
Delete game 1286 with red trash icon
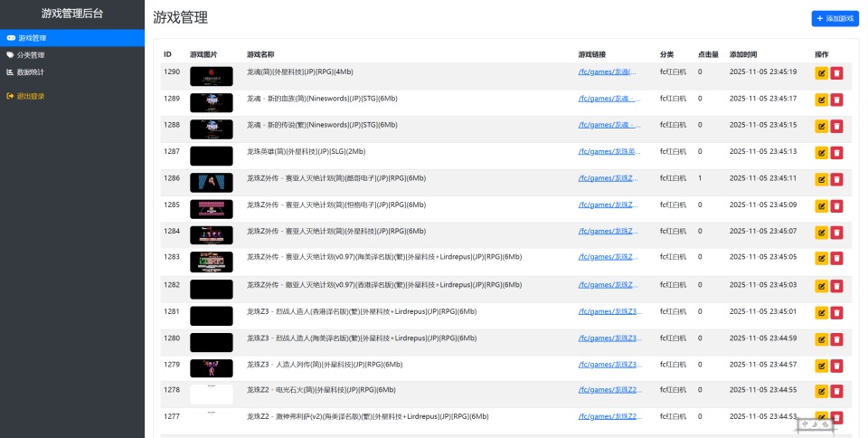tap(836, 180)
